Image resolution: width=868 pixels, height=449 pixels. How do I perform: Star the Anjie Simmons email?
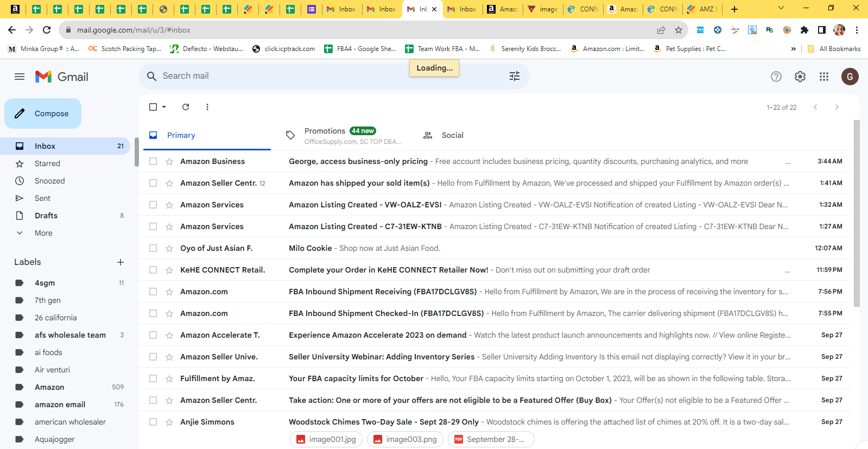click(169, 422)
